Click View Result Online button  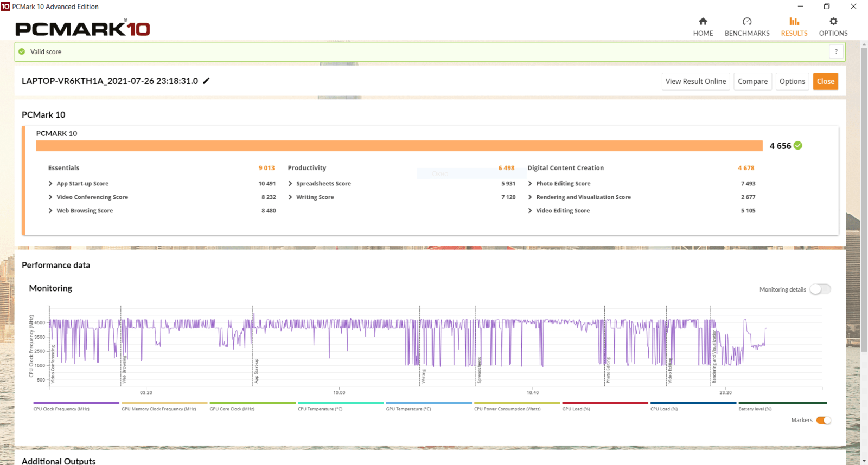[695, 81]
